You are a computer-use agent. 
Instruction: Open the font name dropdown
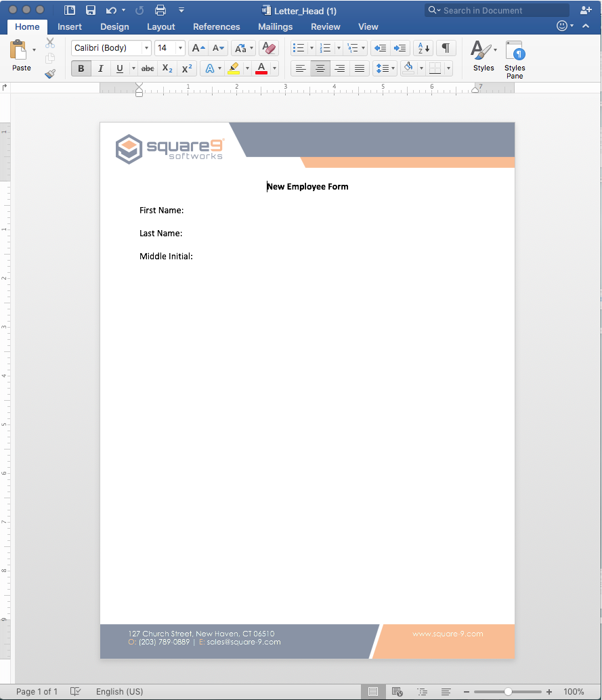[147, 47]
